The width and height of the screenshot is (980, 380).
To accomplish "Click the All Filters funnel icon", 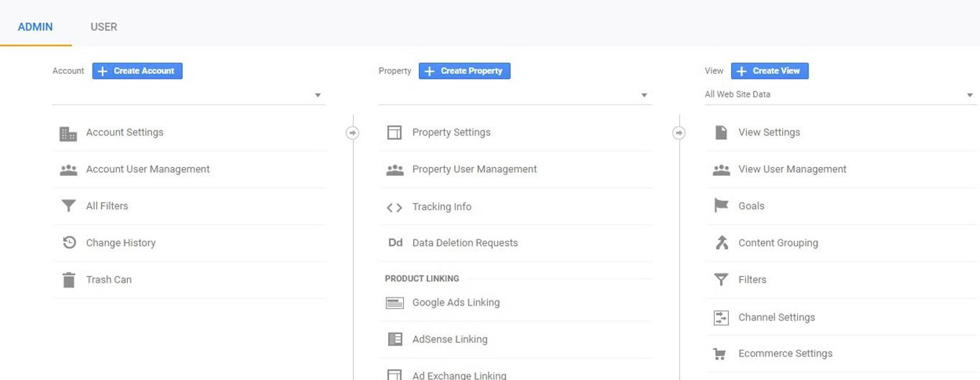I will pos(68,206).
